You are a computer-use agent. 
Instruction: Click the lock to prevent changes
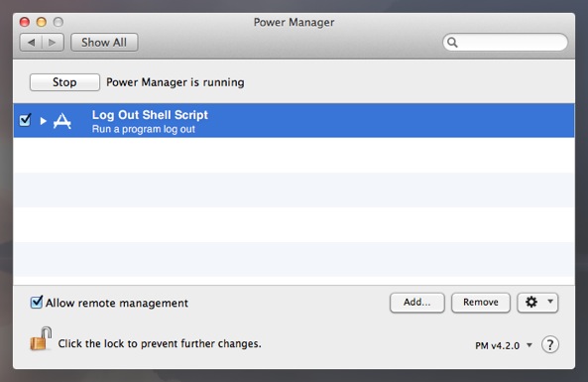(x=41, y=338)
